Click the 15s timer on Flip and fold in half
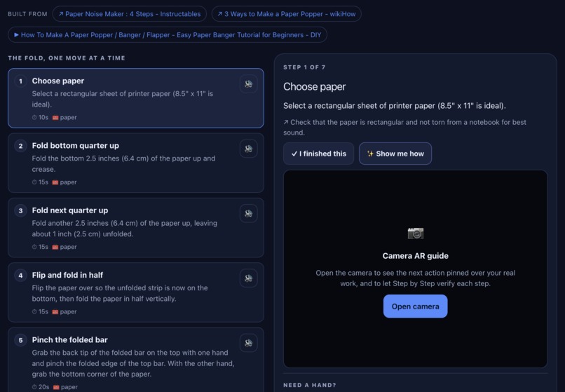 point(40,311)
